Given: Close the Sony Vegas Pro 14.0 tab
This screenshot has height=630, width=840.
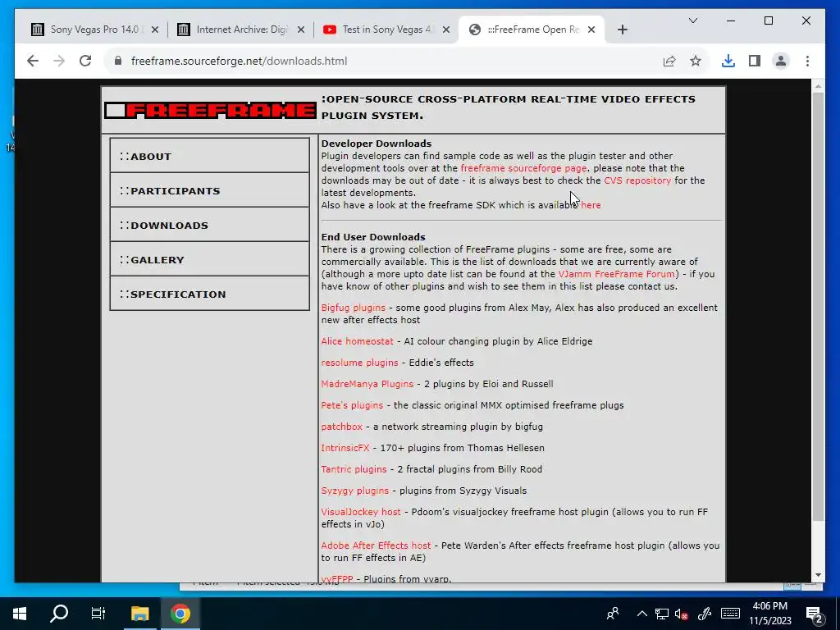Looking at the screenshot, I should coord(155,30).
